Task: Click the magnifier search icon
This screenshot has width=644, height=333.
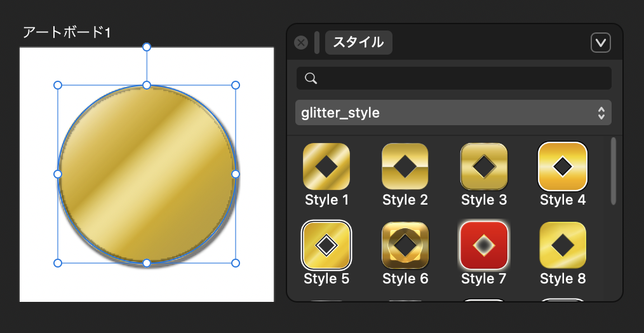Action: click(x=311, y=78)
